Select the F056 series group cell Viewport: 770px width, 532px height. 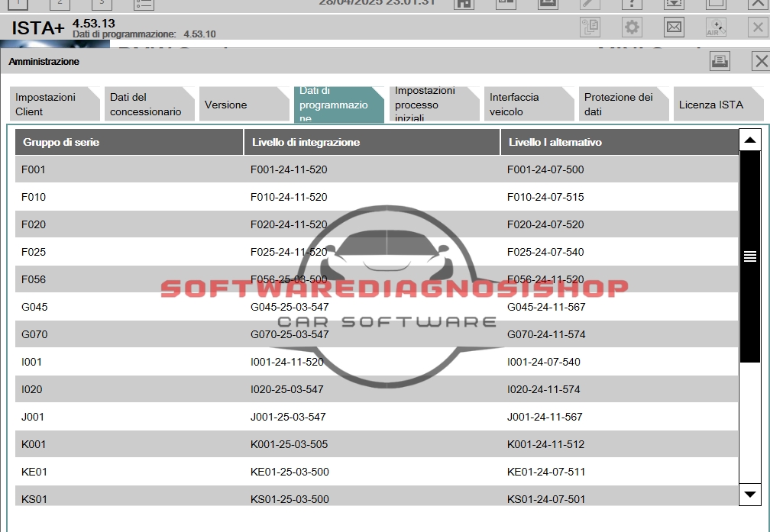pyautogui.click(x=34, y=279)
